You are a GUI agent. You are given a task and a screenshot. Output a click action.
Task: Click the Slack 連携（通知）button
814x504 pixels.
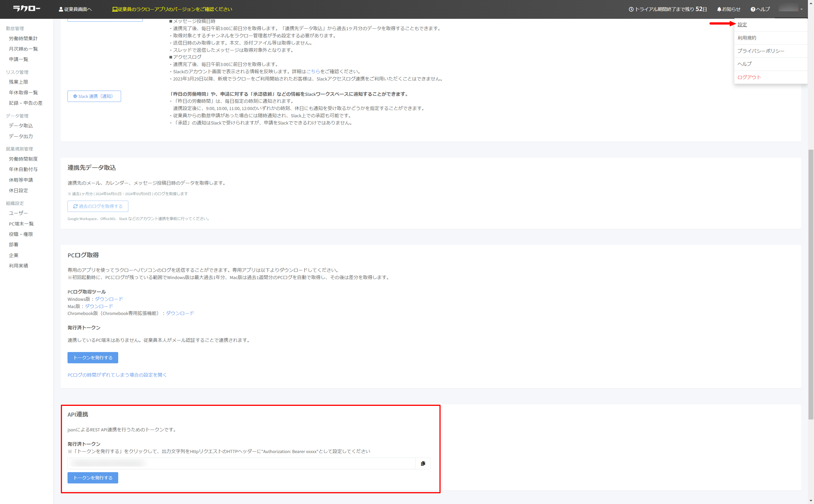pyautogui.click(x=94, y=96)
